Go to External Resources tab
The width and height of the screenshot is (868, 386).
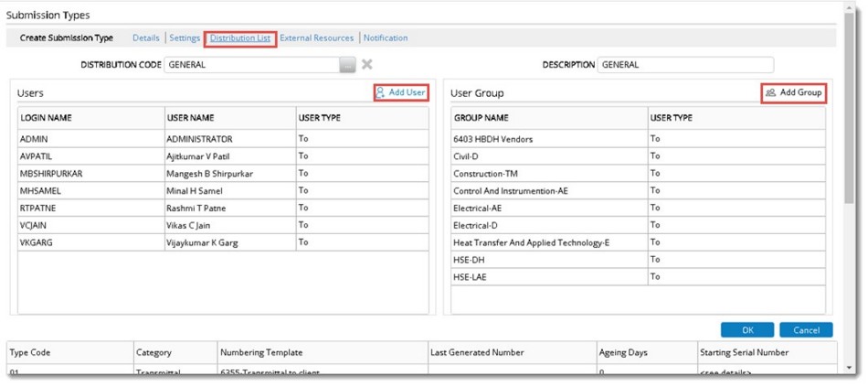click(316, 38)
